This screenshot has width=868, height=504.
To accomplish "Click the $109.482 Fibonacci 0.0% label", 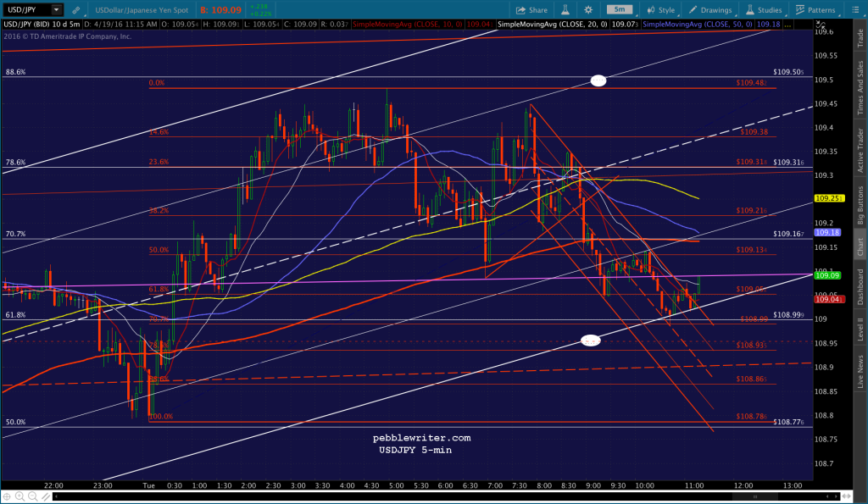I will click(751, 82).
